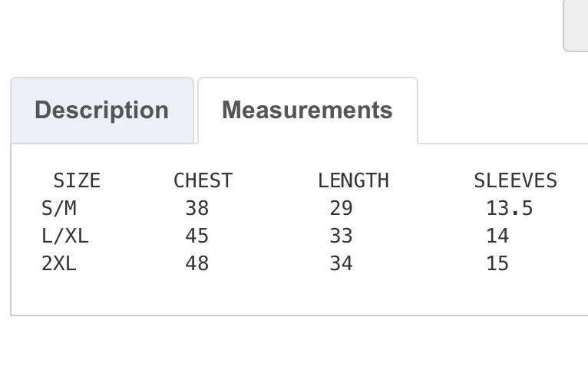Click length value 29 for S/M
The height and width of the screenshot is (370, 588).
point(341,209)
